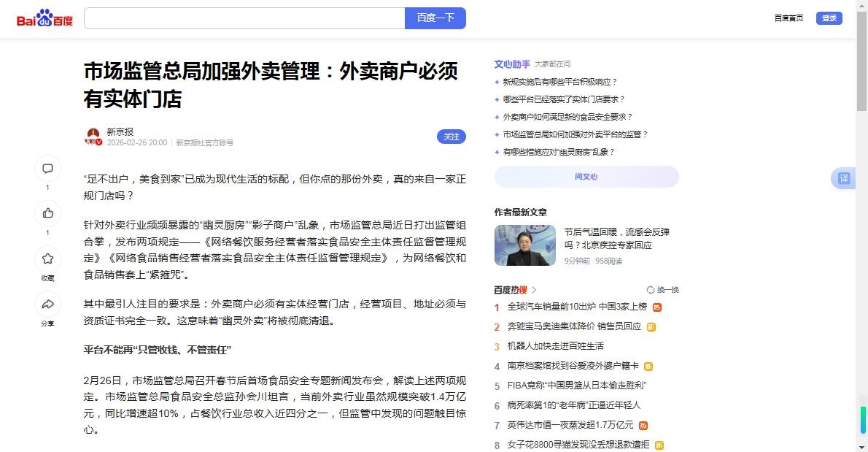Open comments via the speech bubble icon

pyautogui.click(x=47, y=168)
